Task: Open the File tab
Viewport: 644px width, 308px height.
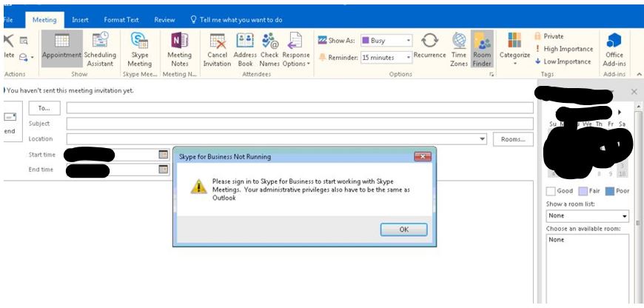Action: (x=8, y=20)
